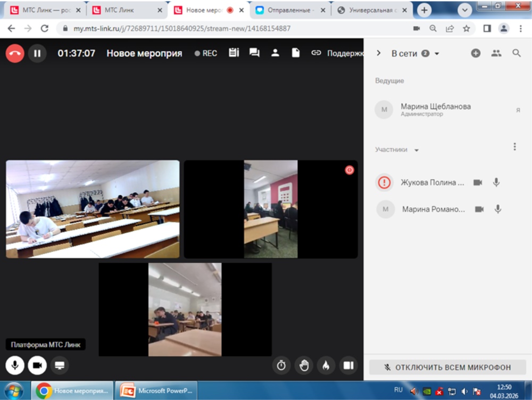Open the files document icon in top bar
Viewport: 532px width, 400px height.
coord(296,53)
